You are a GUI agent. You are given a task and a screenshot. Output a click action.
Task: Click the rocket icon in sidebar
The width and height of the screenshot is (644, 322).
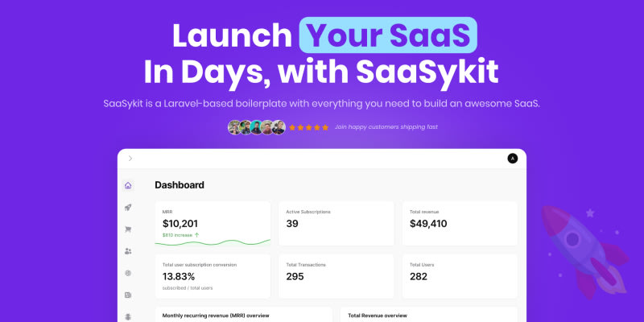coord(128,208)
